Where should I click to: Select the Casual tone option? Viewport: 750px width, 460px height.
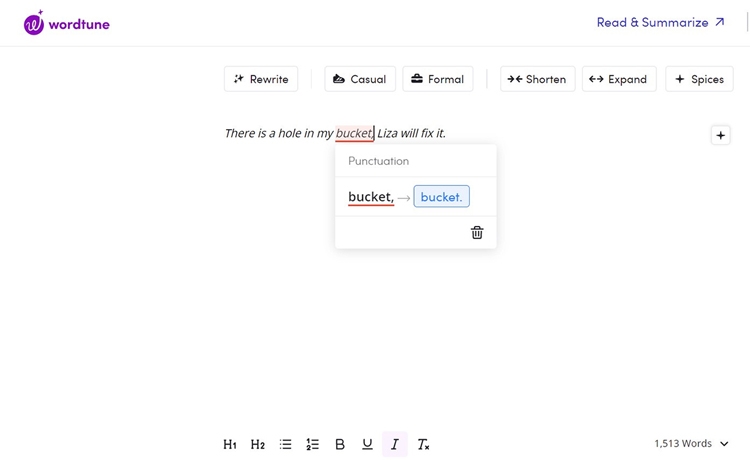click(x=360, y=79)
